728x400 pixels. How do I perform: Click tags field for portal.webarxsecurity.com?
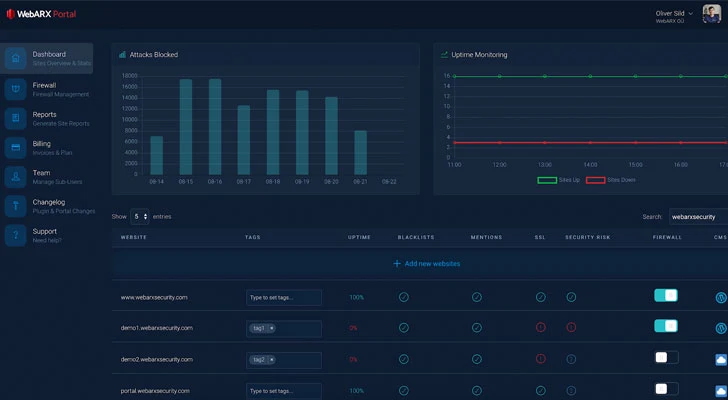point(284,391)
